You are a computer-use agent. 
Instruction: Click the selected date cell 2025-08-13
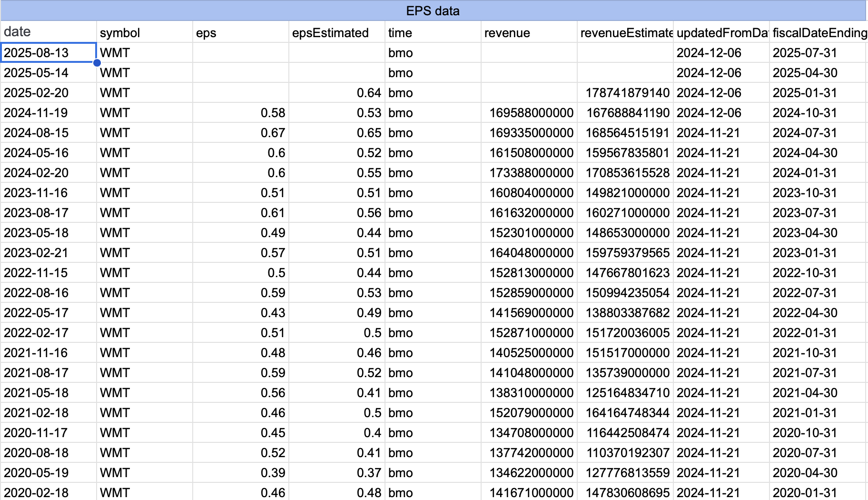pyautogui.click(x=49, y=52)
